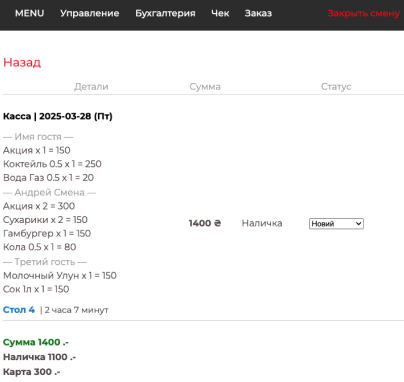Image resolution: width=404 pixels, height=382 pixels.
Task: Click the Статус column header
Action: [336, 87]
